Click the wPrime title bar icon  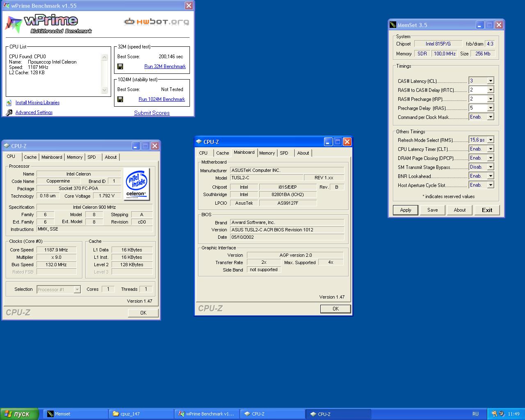click(x=7, y=6)
